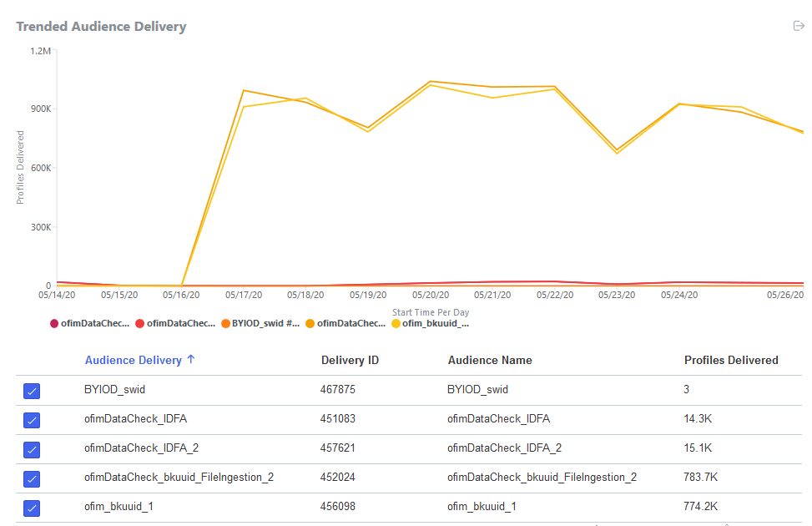Click Delivery ID 451083

click(x=338, y=419)
